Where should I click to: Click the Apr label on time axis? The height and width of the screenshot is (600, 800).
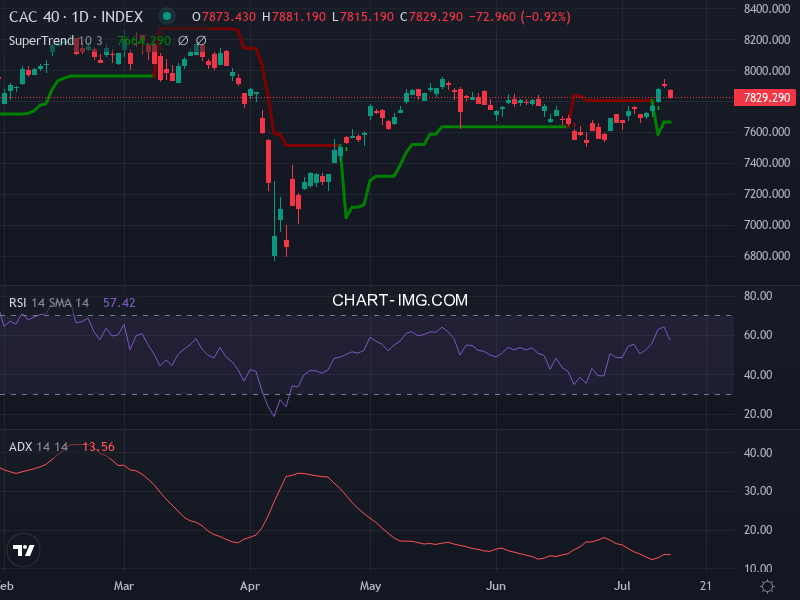[x=250, y=586]
